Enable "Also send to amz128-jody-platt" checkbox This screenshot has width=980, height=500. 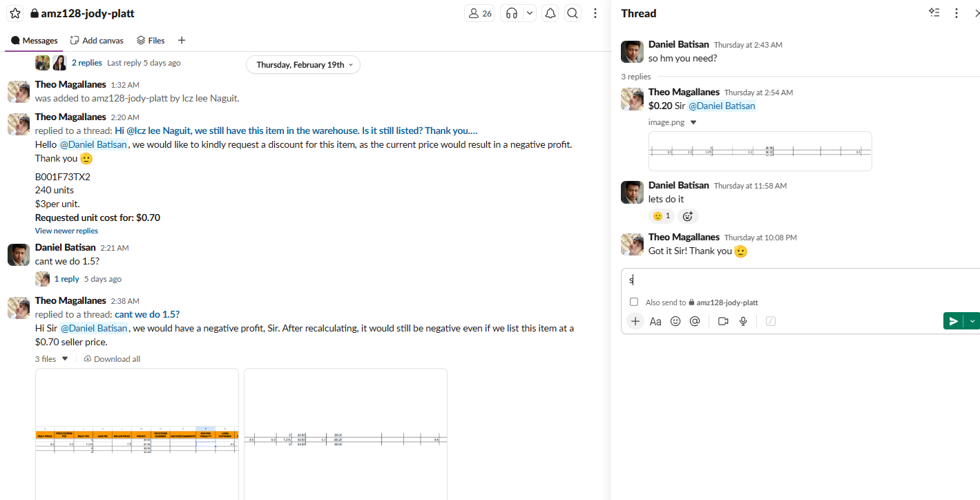click(634, 302)
